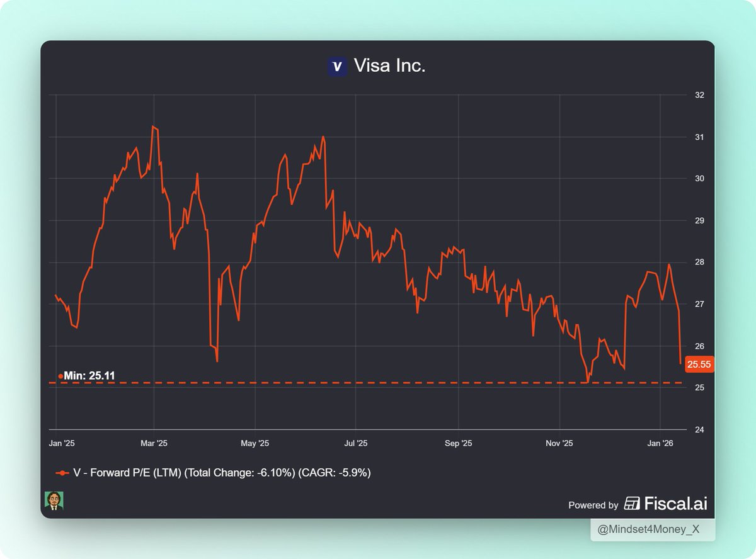Image resolution: width=756 pixels, height=559 pixels.
Task: Click the 28 y-axis value
Action: (699, 263)
